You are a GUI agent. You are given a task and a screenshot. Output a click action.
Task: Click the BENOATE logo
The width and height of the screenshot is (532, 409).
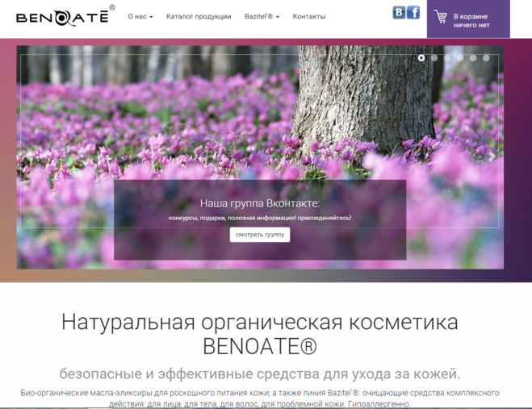[x=65, y=16]
